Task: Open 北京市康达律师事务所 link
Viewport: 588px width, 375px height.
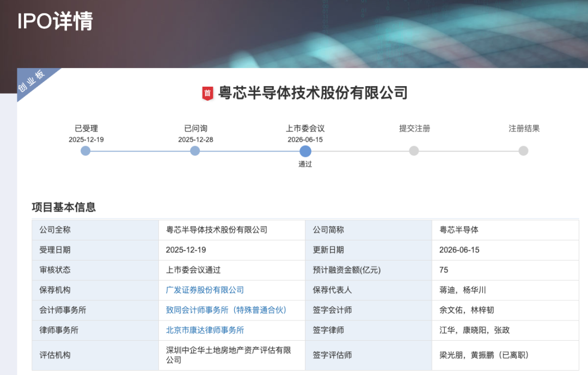Action: (x=205, y=330)
